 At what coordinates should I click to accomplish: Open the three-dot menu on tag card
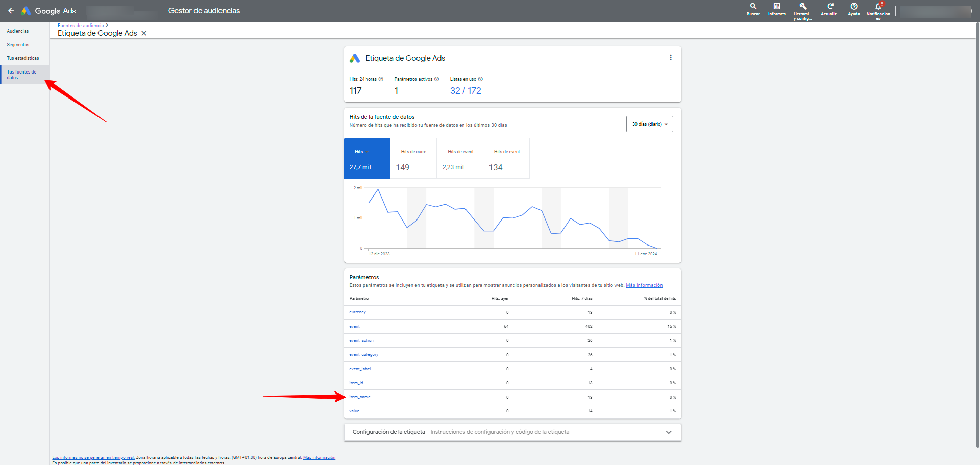pos(670,58)
